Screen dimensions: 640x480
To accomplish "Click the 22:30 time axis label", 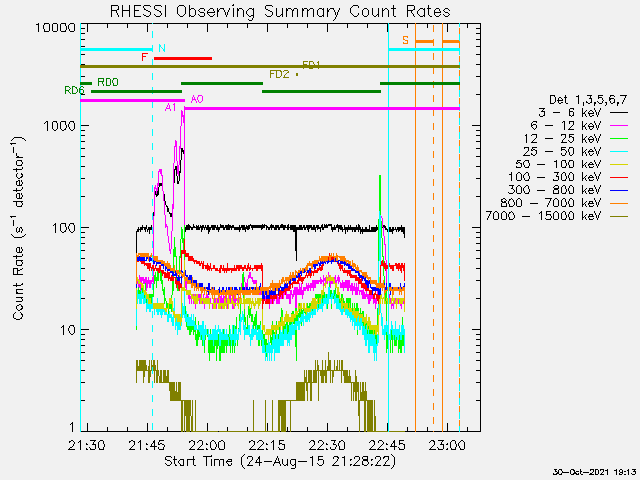I will click(x=327, y=445).
